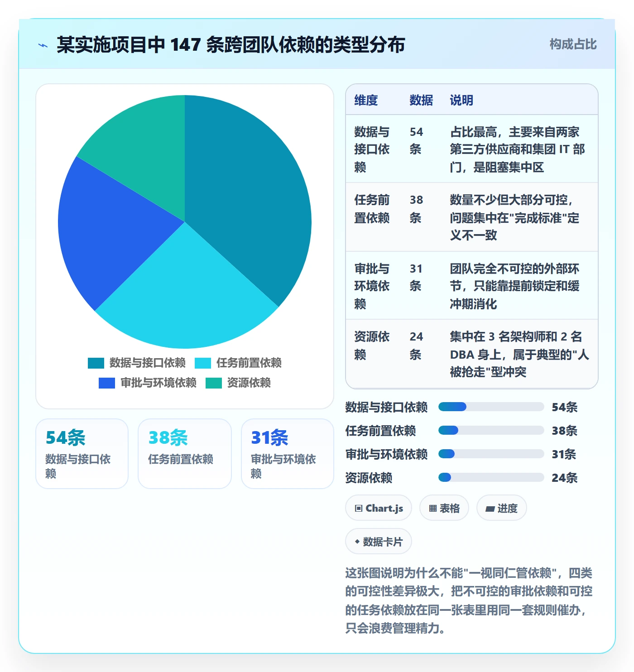The image size is (634, 672).
Task: Click the 表格 tag
Action: [x=444, y=508]
